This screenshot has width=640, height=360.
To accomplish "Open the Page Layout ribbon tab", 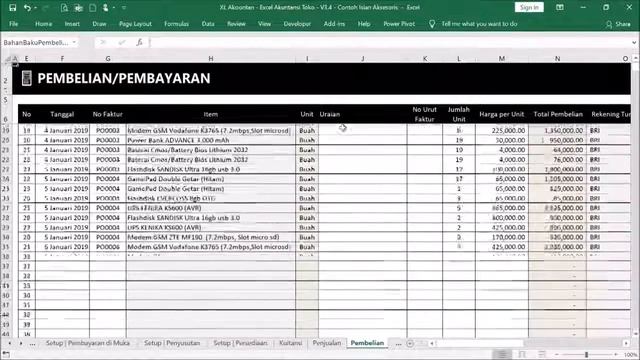I will [136, 24].
